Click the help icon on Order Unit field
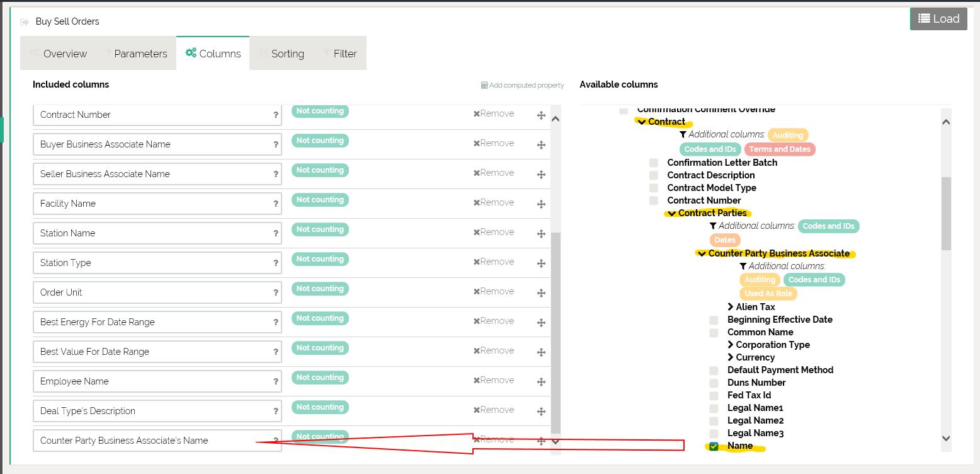The height and width of the screenshot is (474, 980). [275, 292]
